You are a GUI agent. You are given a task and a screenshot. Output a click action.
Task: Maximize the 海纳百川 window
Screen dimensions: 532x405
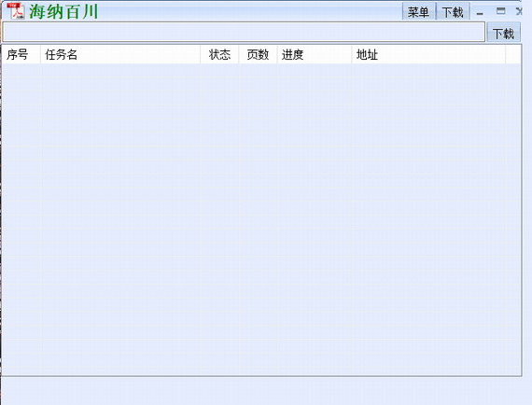pos(501,11)
